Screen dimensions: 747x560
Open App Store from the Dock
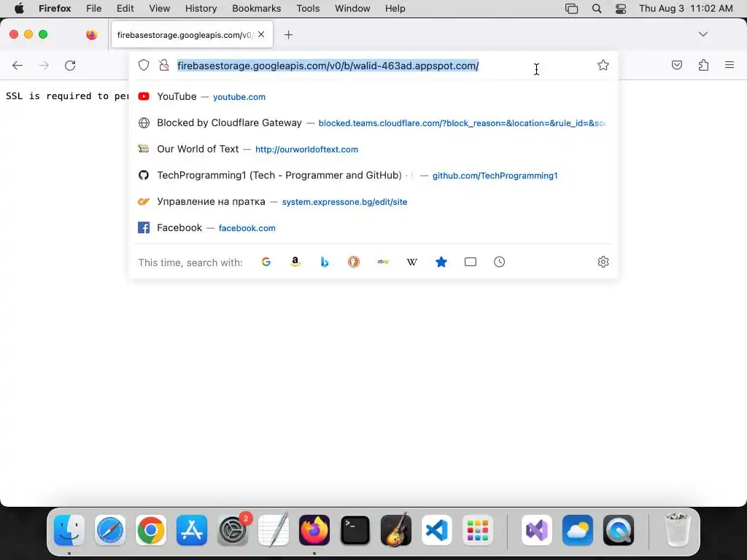[x=192, y=530]
